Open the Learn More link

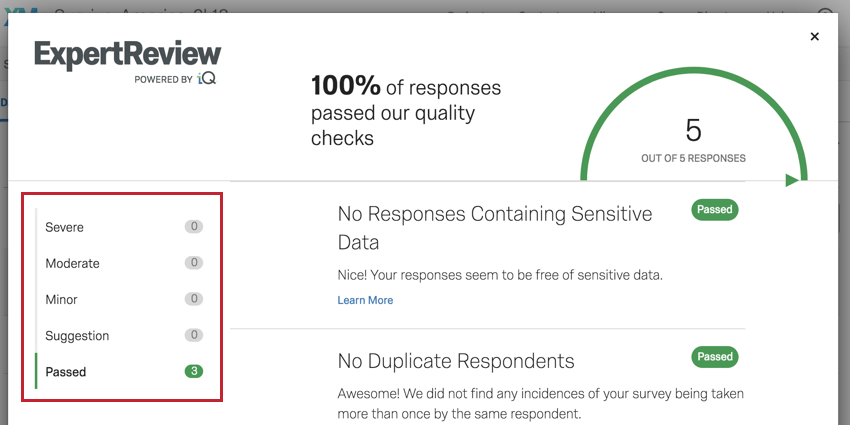[365, 300]
